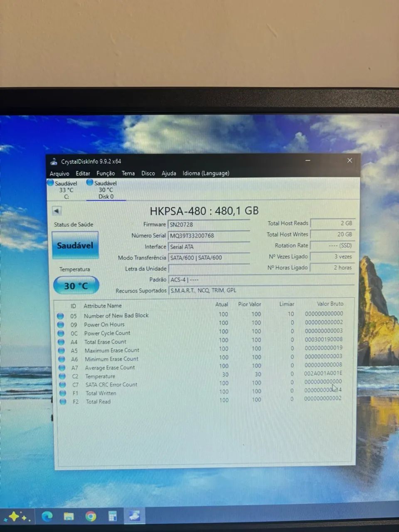Image resolution: width=399 pixels, height=532 pixels.
Task: Select the Number of New Bad Block row text
Action: (x=116, y=315)
